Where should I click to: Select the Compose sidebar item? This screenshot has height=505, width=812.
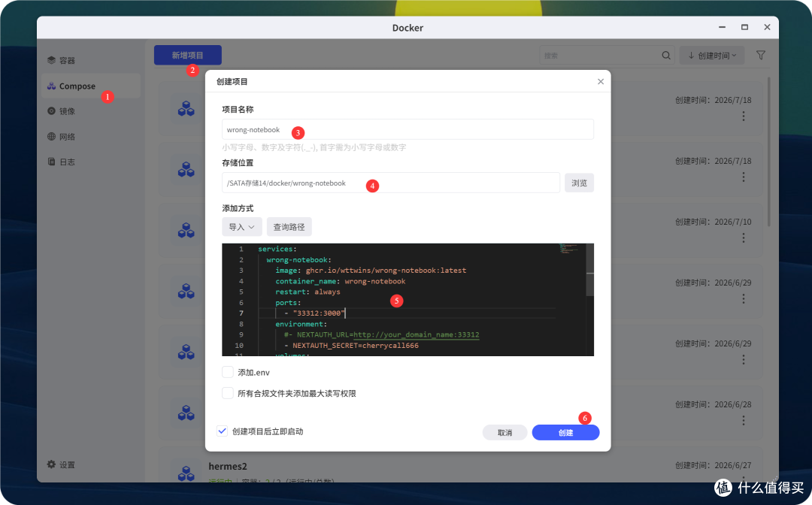point(91,86)
